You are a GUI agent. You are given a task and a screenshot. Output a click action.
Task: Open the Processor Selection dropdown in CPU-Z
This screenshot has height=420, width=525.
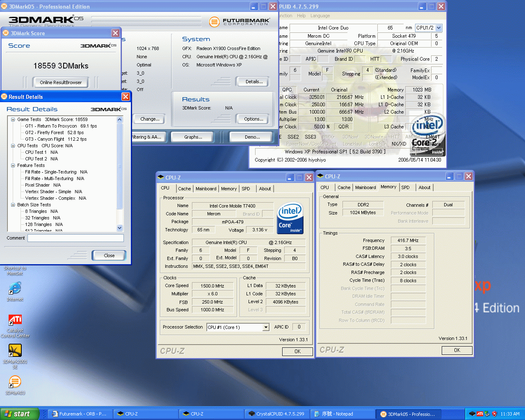[266, 327]
